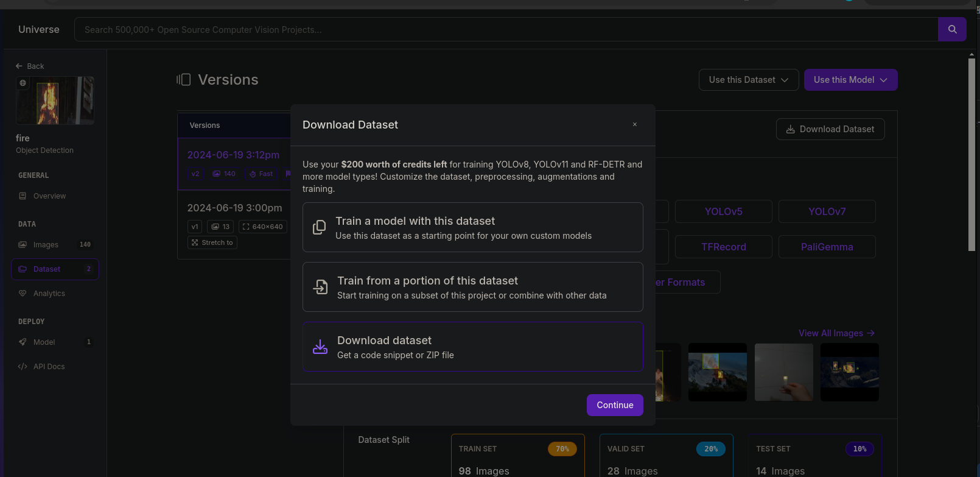Viewport: 980px width, 477px height.
Task: Click the Model rocket icon
Action: click(23, 342)
